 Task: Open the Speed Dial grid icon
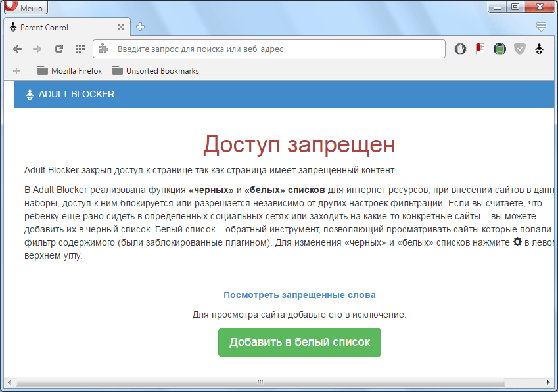80,49
